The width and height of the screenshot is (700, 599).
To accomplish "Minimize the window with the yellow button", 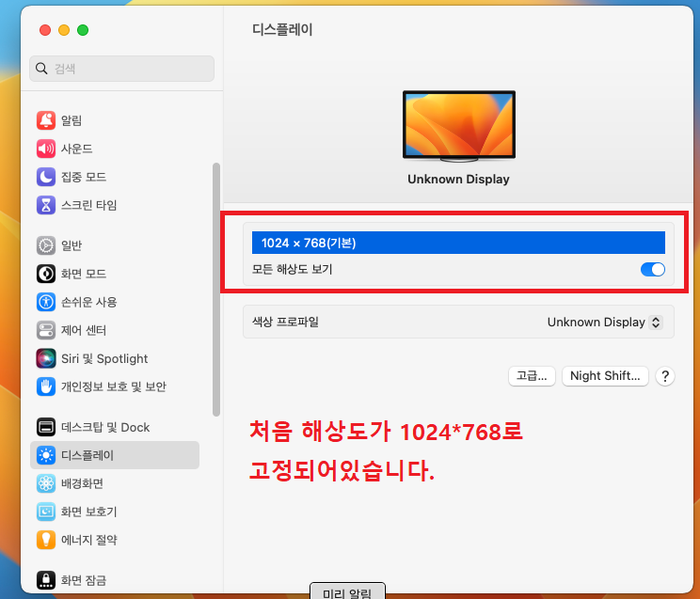I will 64,30.
